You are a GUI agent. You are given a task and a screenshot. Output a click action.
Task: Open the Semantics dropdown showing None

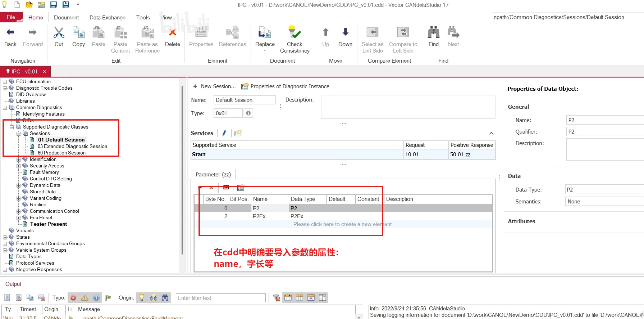pos(605,202)
